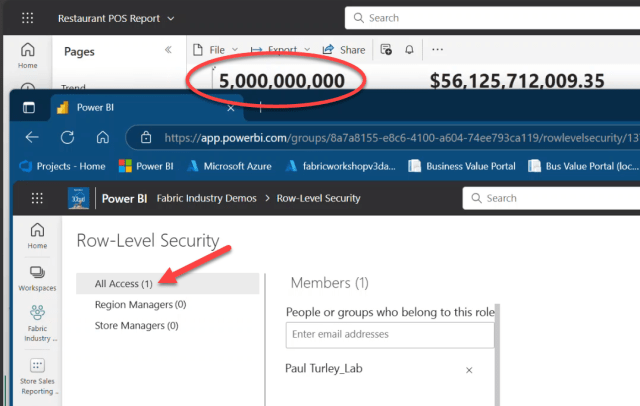Open Store Sales Reporting in sidebar
640x406 pixels.
[x=37, y=376]
